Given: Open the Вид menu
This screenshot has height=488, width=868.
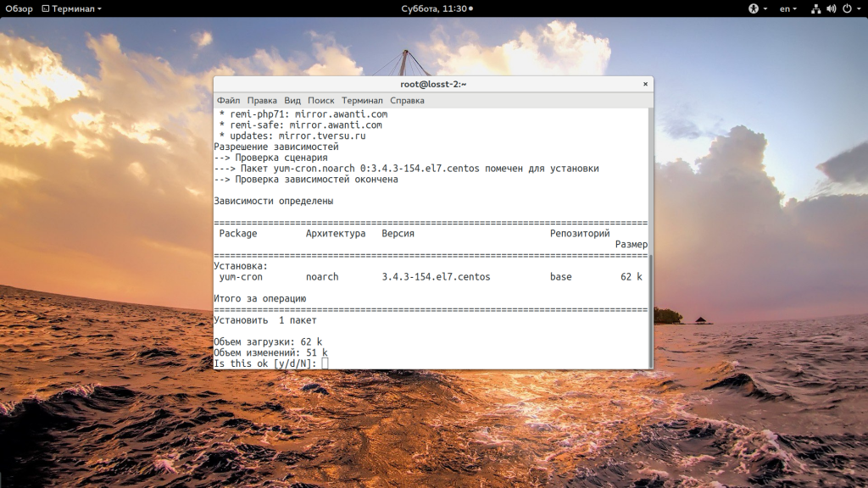Looking at the screenshot, I should point(292,100).
